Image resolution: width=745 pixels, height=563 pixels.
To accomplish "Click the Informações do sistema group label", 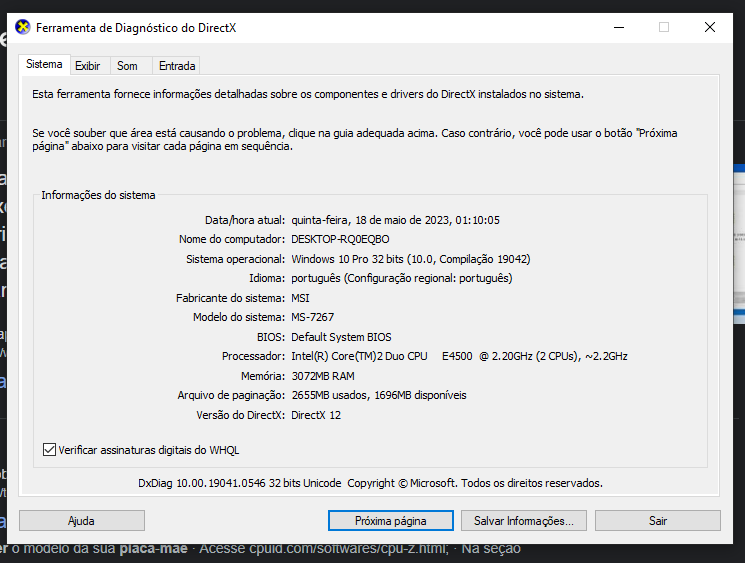I will (x=98, y=195).
